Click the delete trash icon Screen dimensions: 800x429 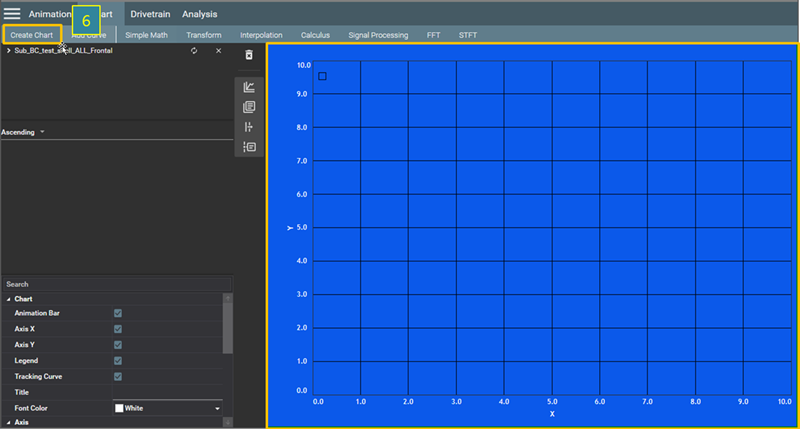pyautogui.click(x=249, y=55)
